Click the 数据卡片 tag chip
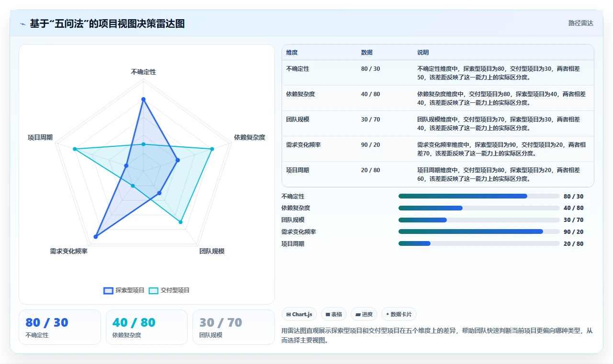 click(x=399, y=314)
